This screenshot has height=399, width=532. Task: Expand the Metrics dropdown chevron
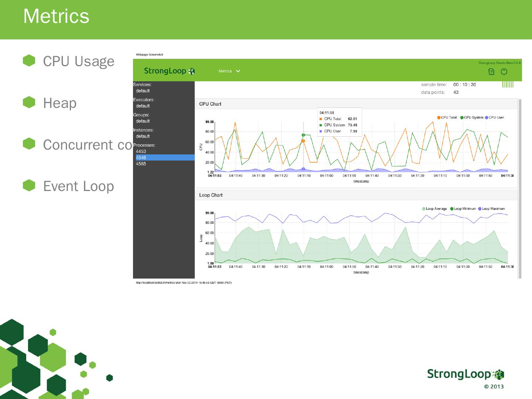coord(238,71)
